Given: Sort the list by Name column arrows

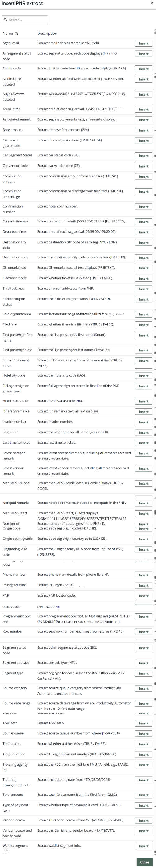Looking at the screenshot, I should point(17,34).
